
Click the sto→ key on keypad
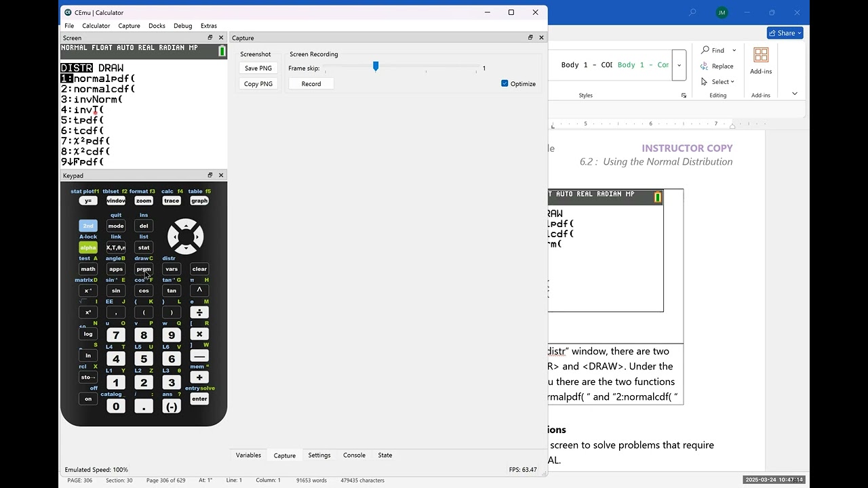click(88, 377)
